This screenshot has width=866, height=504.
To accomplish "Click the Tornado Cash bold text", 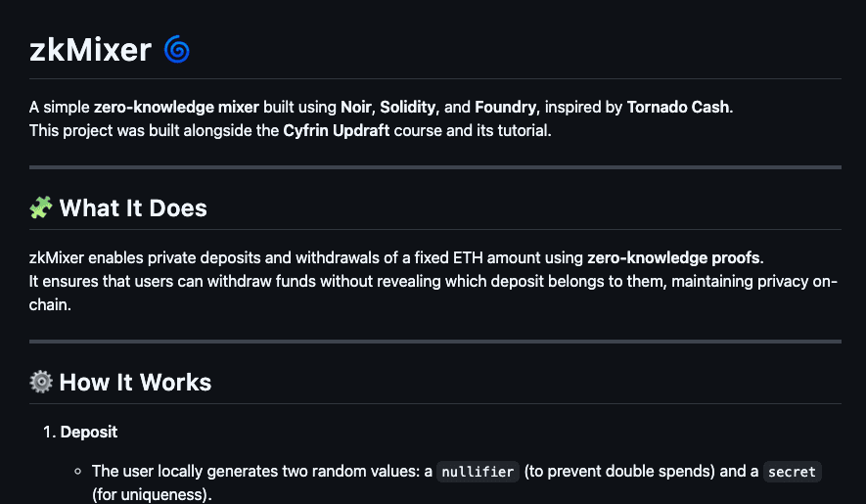I will (x=678, y=107).
